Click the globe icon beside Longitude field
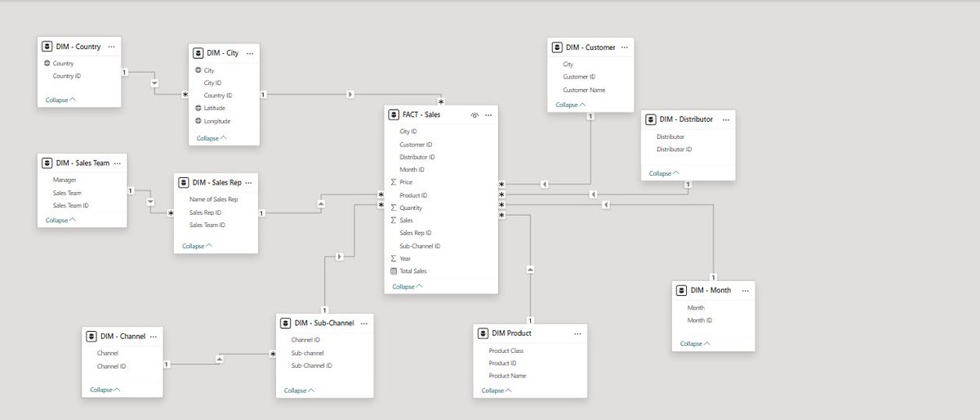This screenshot has height=420, width=980. (x=198, y=121)
